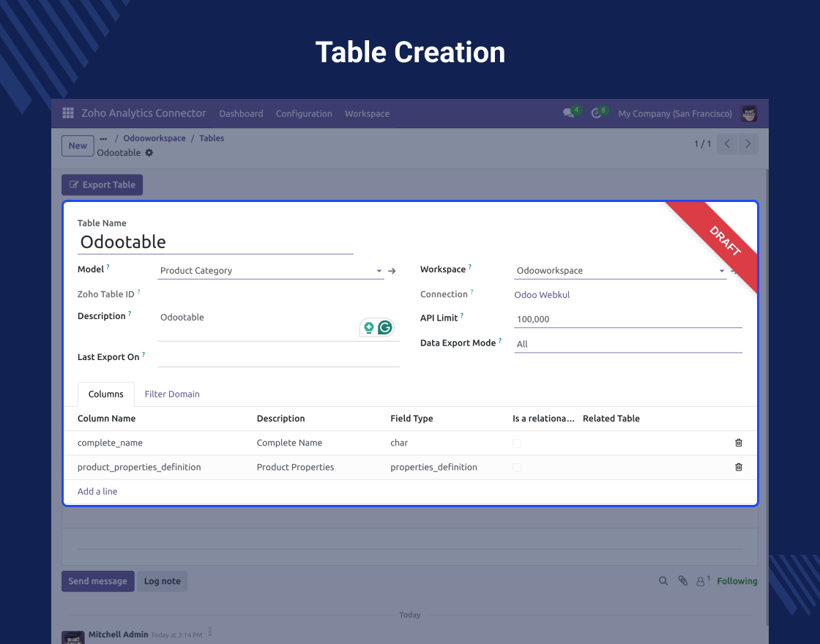Image resolution: width=820 pixels, height=644 pixels.
Task: Click the green lightbulb suggestion icon
Action: point(369,328)
